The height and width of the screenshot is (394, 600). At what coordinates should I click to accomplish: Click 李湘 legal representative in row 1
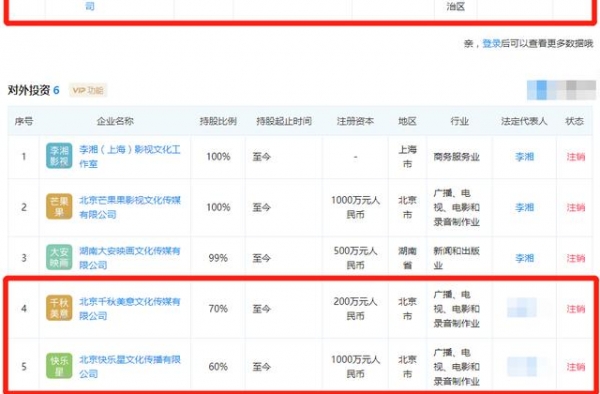524,156
